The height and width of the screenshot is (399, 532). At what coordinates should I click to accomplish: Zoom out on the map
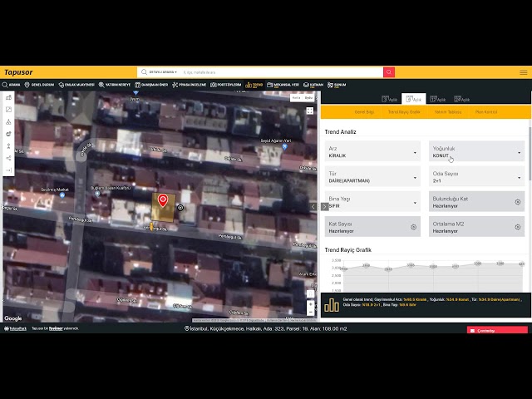pyautogui.click(x=310, y=313)
